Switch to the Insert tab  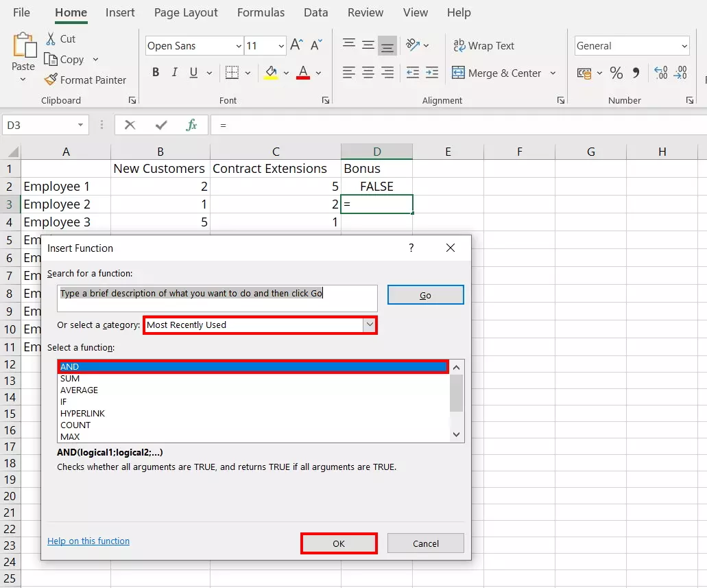(x=120, y=12)
